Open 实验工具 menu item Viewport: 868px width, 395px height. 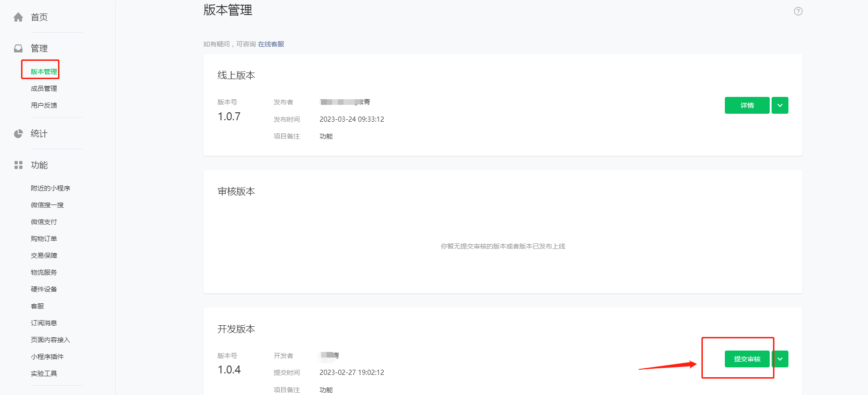coord(44,373)
